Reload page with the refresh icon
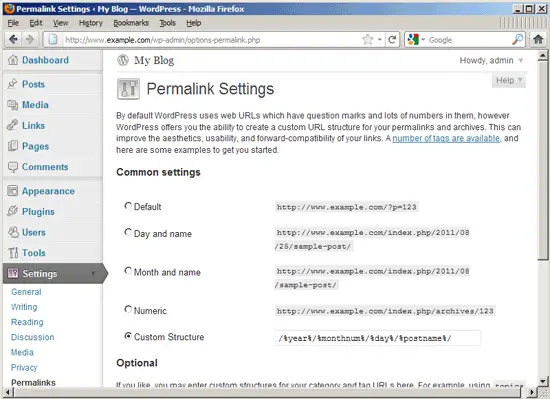 (x=393, y=40)
